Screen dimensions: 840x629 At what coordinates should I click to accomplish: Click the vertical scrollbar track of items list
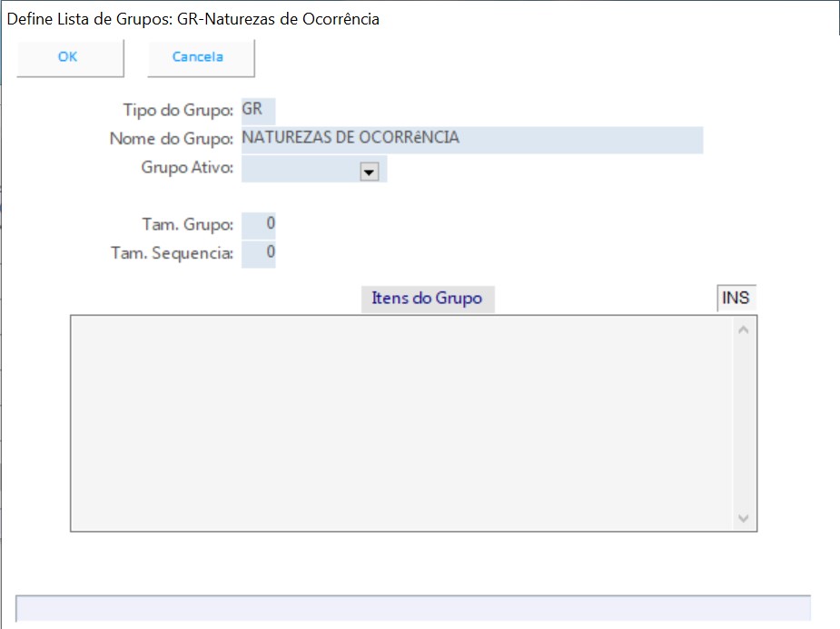click(x=744, y=422)
